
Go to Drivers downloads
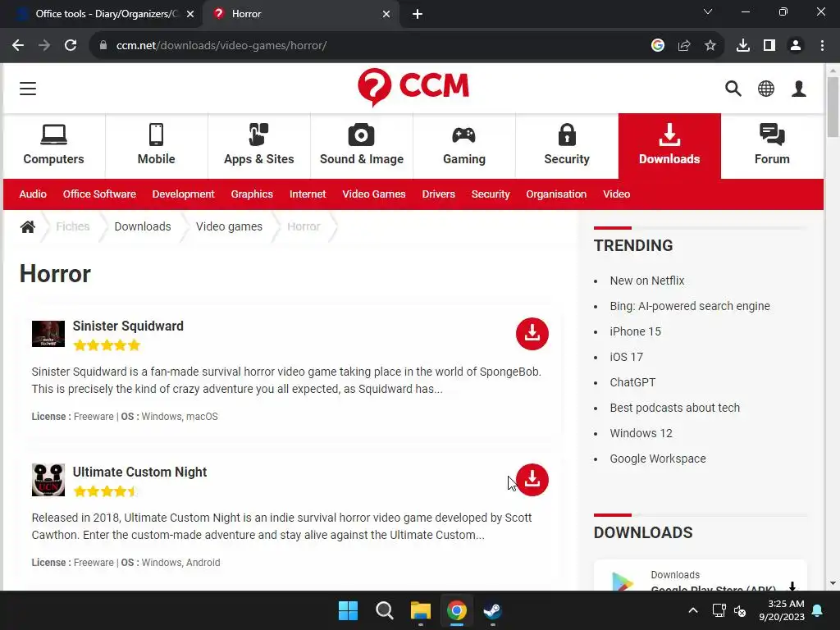[438, 194]
